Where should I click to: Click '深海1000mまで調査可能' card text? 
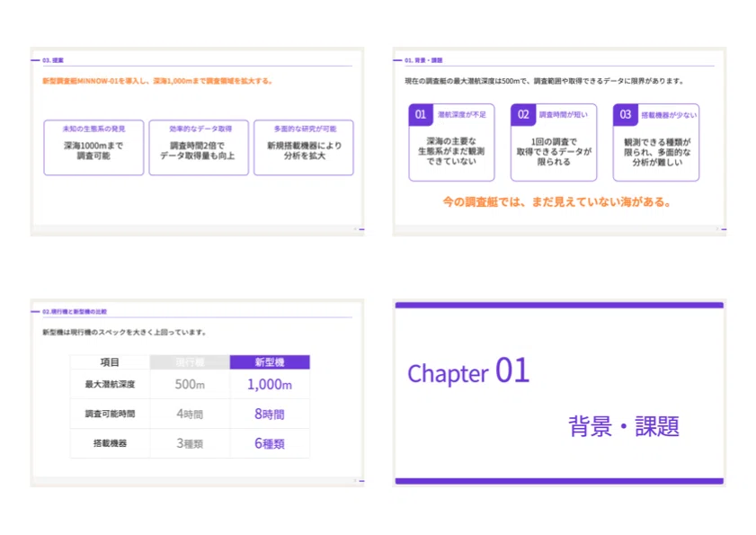click(x=93, y=150)
